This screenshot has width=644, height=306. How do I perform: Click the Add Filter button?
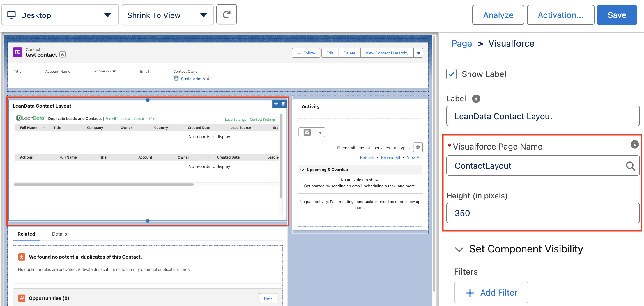(x=491, y=293)
